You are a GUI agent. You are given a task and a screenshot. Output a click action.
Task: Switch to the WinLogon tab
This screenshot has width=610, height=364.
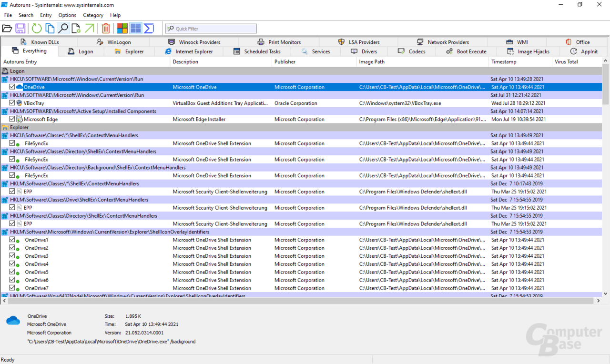(x=114, y=42)
